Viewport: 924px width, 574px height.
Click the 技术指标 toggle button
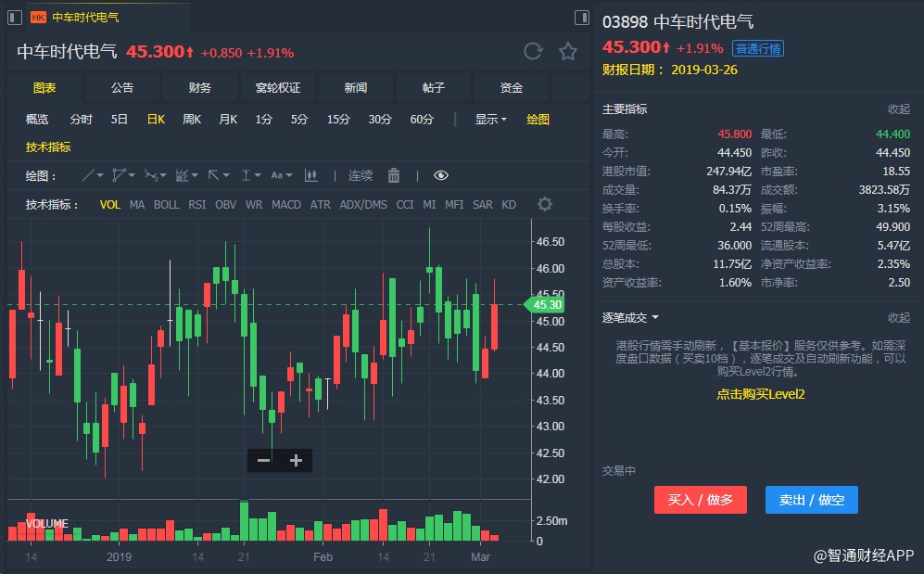tap(48, 147)
